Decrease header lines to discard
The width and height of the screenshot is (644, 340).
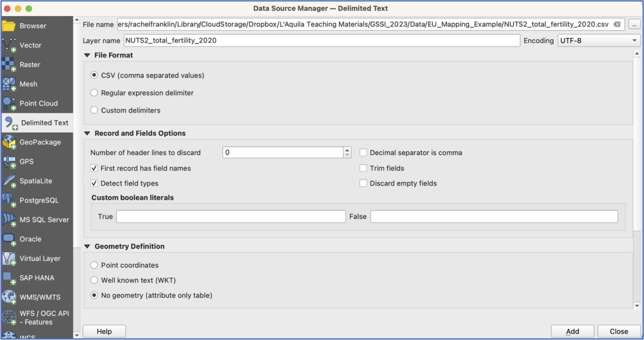pos(347,155)
